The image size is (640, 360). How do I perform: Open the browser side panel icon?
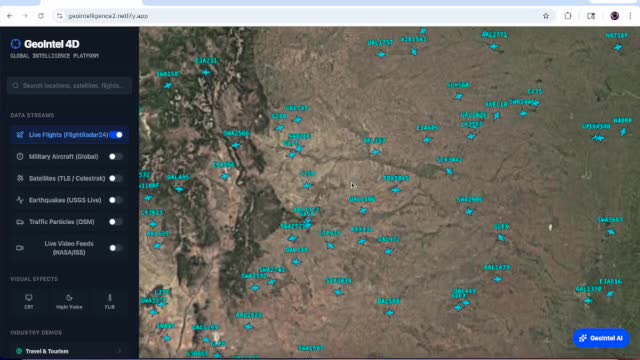(591, 16)
